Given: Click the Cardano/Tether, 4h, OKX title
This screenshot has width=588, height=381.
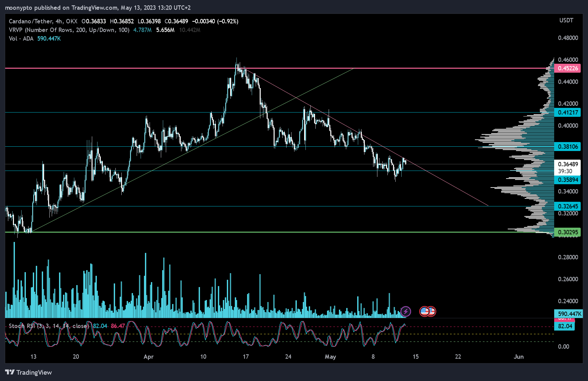Looking at the screenshot, I should [x=43, y=21].
